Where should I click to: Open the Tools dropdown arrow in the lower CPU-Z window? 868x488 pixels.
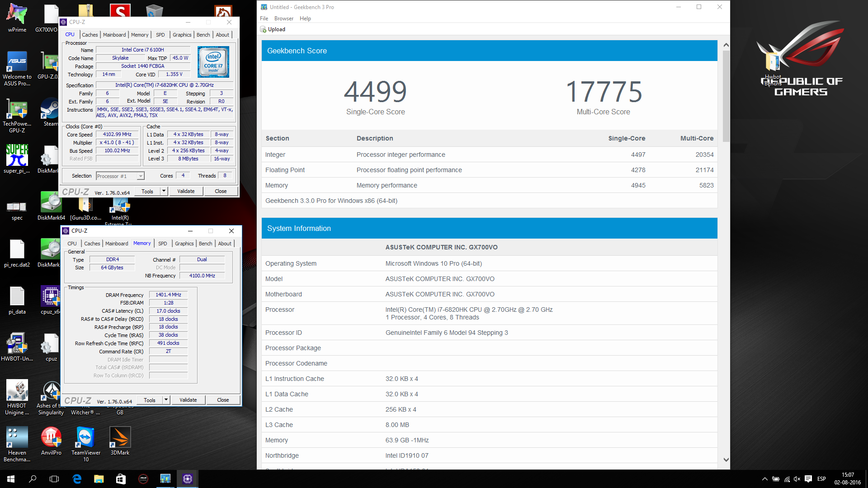[x=166, y=400]
